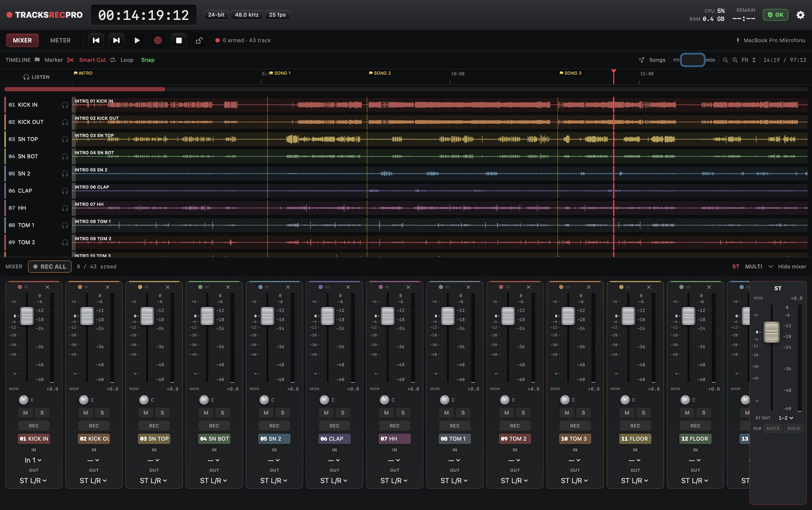Screen dimensions: 812x510
Task: Toggle Snap in the timeline bar
Action: coord(148,60)
